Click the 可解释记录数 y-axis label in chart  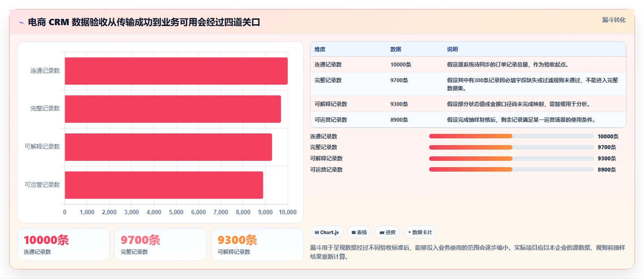click(x=42, y=147)
